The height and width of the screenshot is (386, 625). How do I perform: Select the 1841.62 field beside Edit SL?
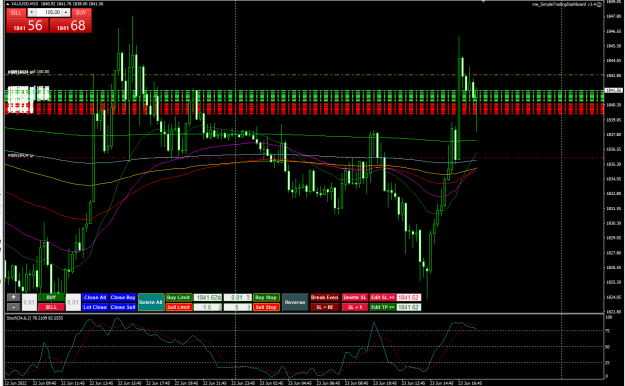(x=409, y=297)
